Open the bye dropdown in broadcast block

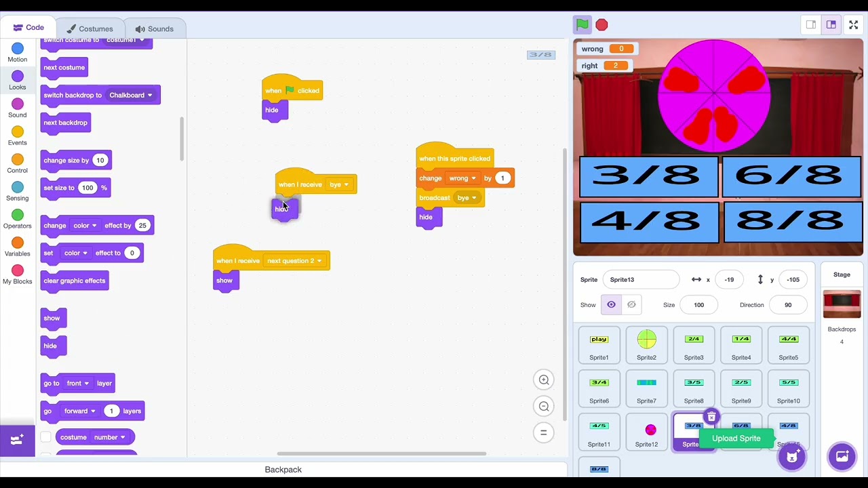(x=467, y=199)
